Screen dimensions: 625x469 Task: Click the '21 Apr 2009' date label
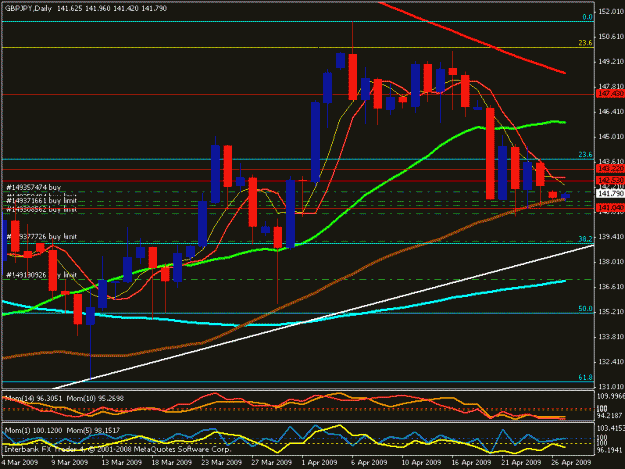[x=521, y=462]
